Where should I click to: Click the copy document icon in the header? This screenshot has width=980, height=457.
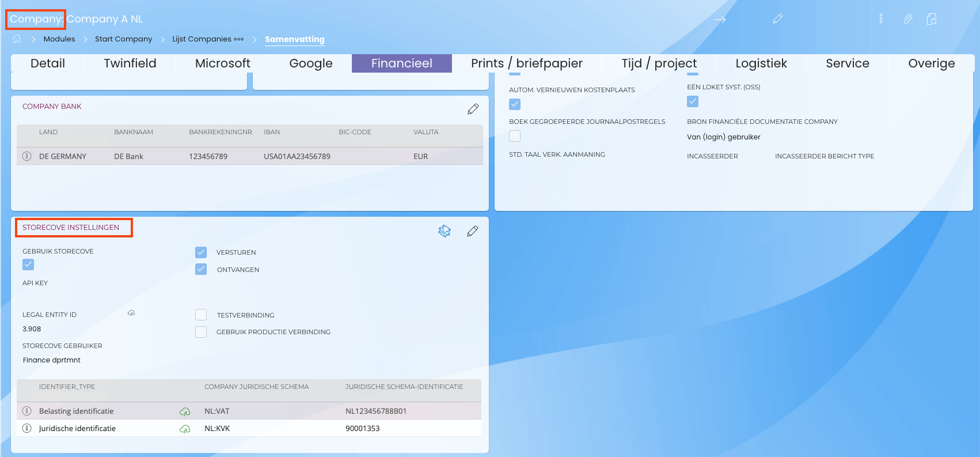coord(932,19)
